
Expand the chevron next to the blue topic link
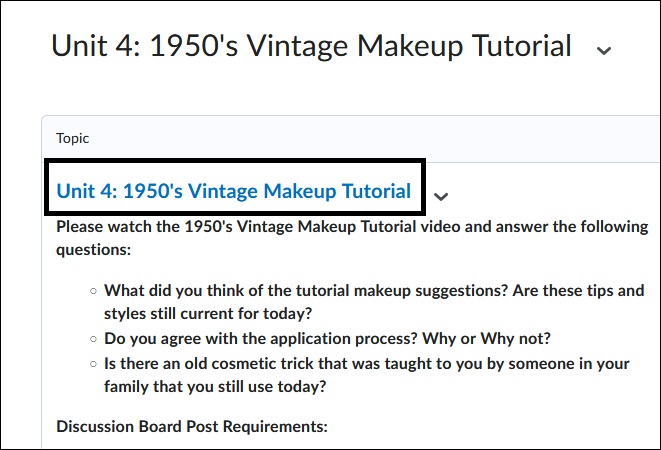pyautogui.click(x=442, y=196)
